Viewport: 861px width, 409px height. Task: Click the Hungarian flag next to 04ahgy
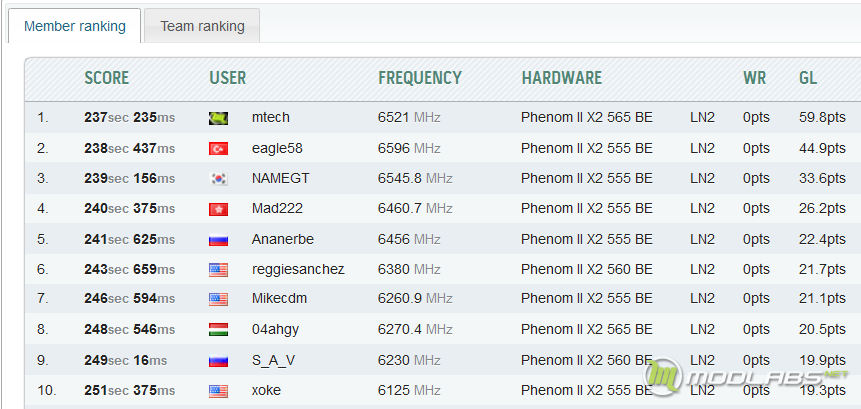[219, 330]
